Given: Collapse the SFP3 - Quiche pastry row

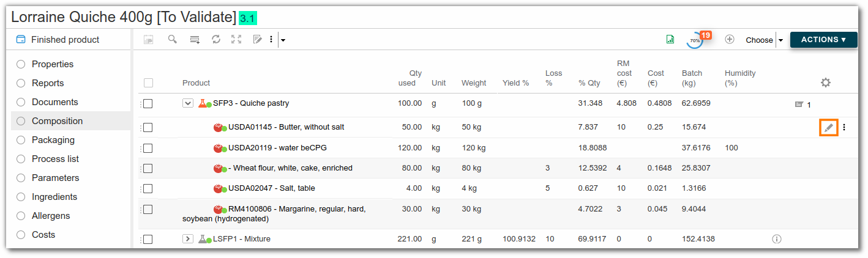Looking at the screenshot, I should coord(188,103).
